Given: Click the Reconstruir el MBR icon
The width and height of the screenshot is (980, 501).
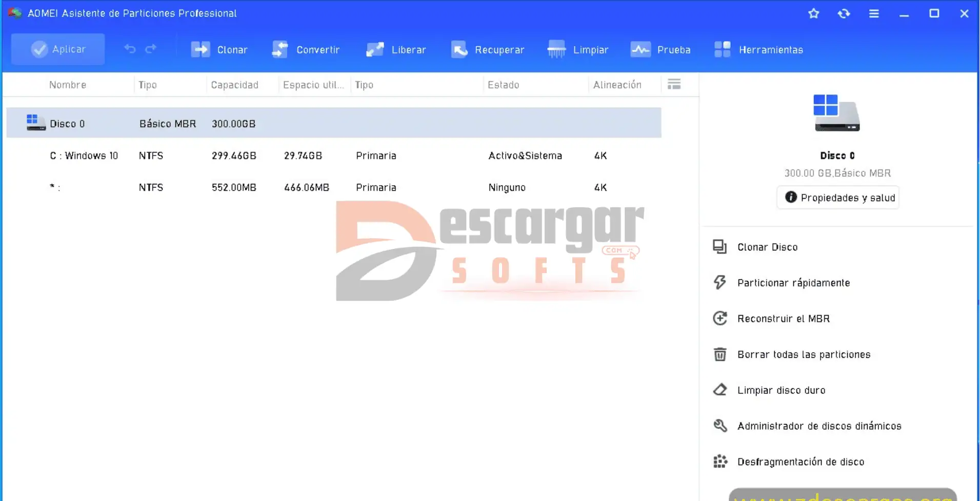Looking at the screenshot, I should 720,318.
